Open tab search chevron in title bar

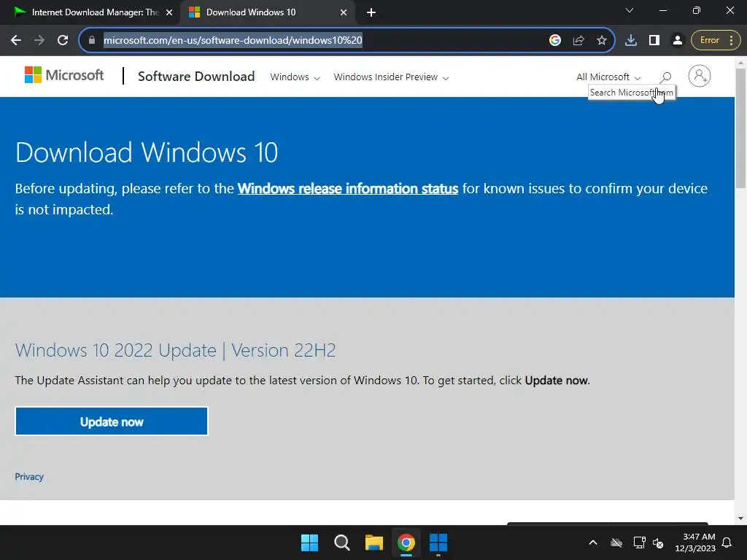630,10
